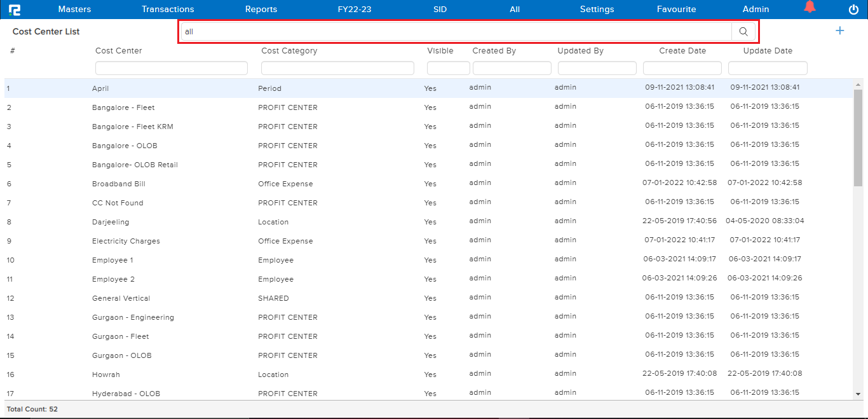The image size is (868, 419).
Task: Click the Visible column filter field
Action: tap(448, 67)
